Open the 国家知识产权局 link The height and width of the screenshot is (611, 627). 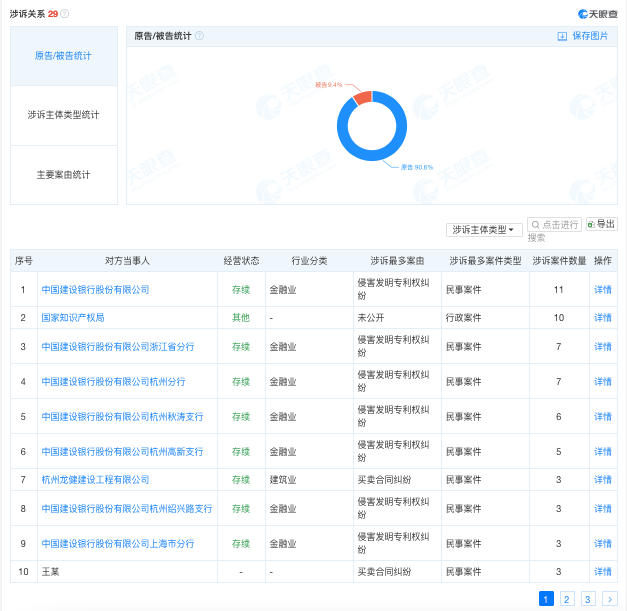pyautogui.click(x=73, y=318)
